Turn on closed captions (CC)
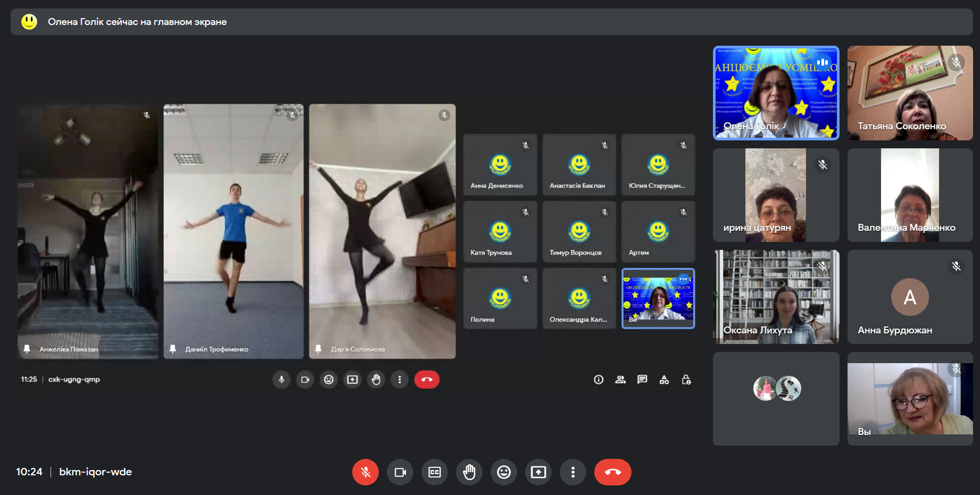This screenshot has width=980, height=495. [435, 472]
